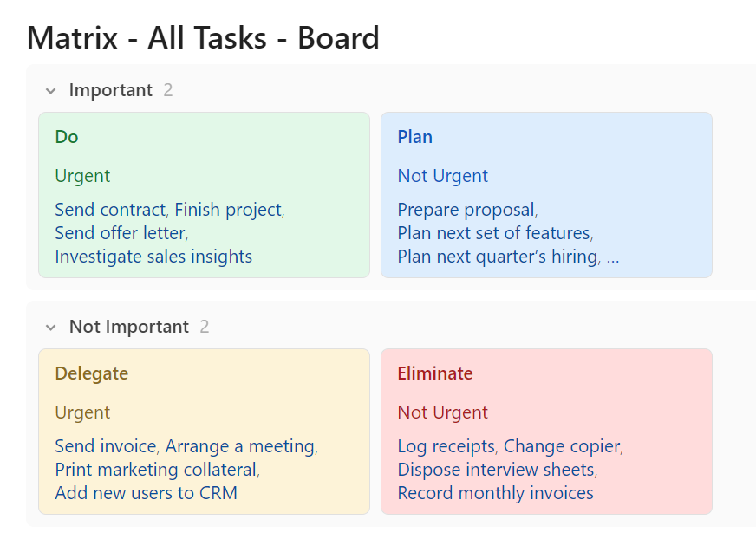Open the Send contract task
This screenshot has height=552, width=756.
pyautogui.click(x=109, y=210)
